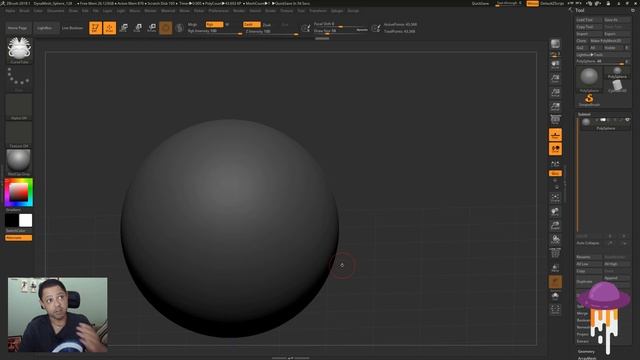Click Make PolyMesh3D button
The image size is (640, 360).
click(x=609, y=41)
